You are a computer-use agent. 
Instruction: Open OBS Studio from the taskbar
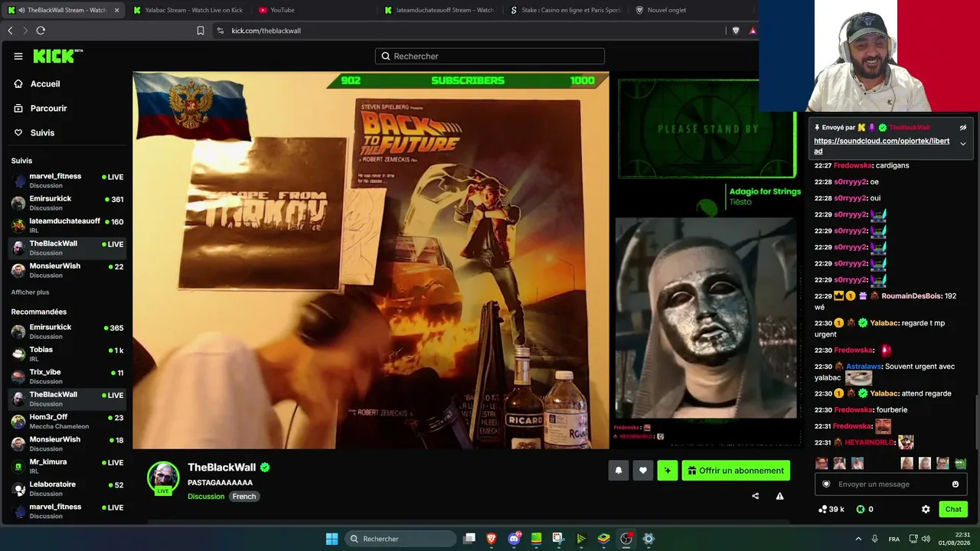(x=626, y=539)
